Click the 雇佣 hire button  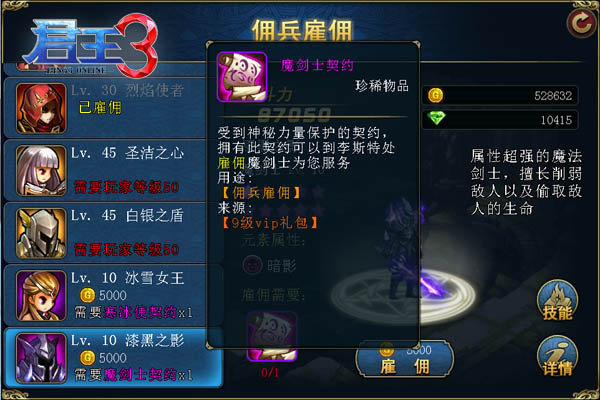coord(404,361)
